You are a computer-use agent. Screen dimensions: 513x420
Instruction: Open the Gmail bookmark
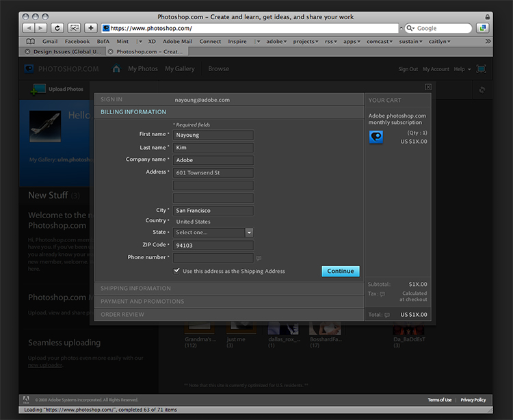pyautogui.click(x=49, y=41)
